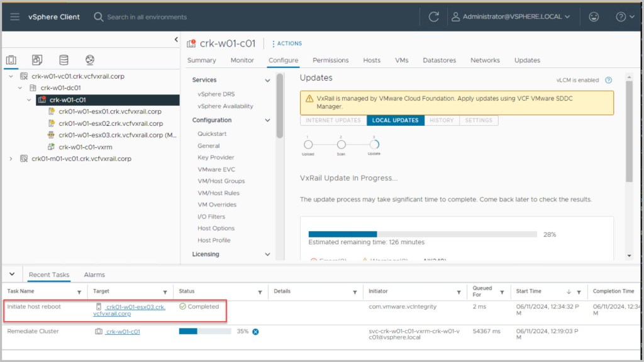Switch to Storage inventory view icon

pyautogui.click(x=64, y=60)
